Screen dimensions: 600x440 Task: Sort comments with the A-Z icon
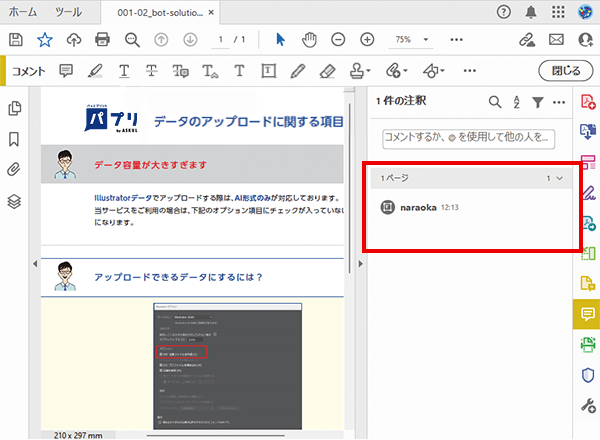[516, 102]
